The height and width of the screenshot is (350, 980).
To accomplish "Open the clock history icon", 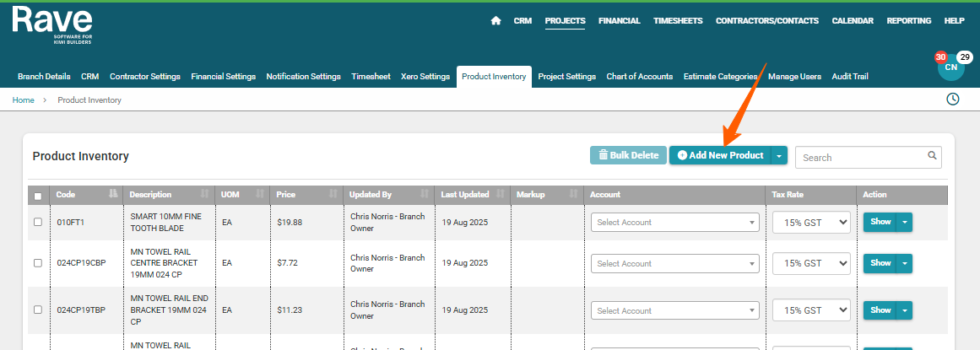I will coord(952,100).
